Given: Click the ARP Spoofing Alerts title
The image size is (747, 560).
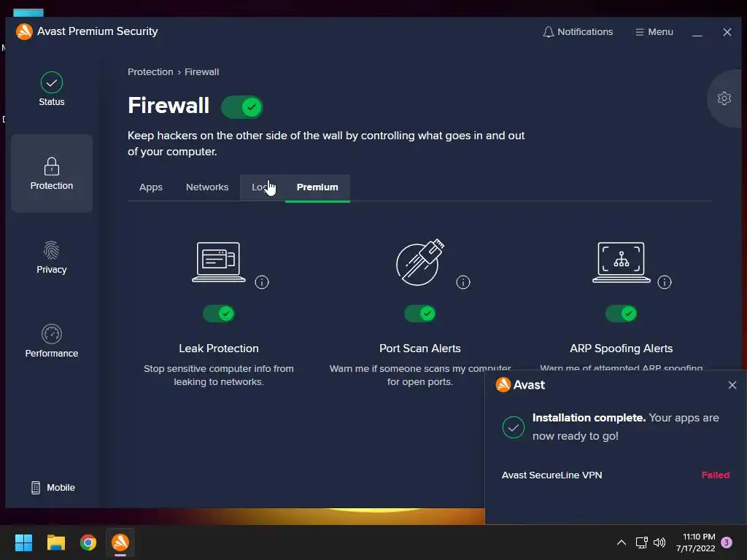Looking at the screenshot, I should [622, 349].
